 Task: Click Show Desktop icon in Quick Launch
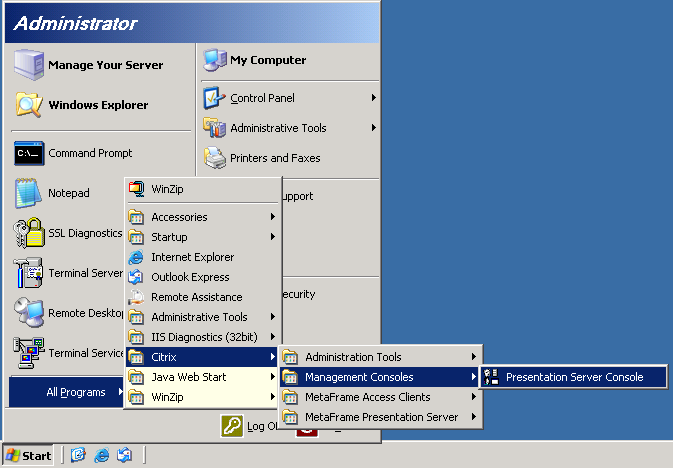78,455
